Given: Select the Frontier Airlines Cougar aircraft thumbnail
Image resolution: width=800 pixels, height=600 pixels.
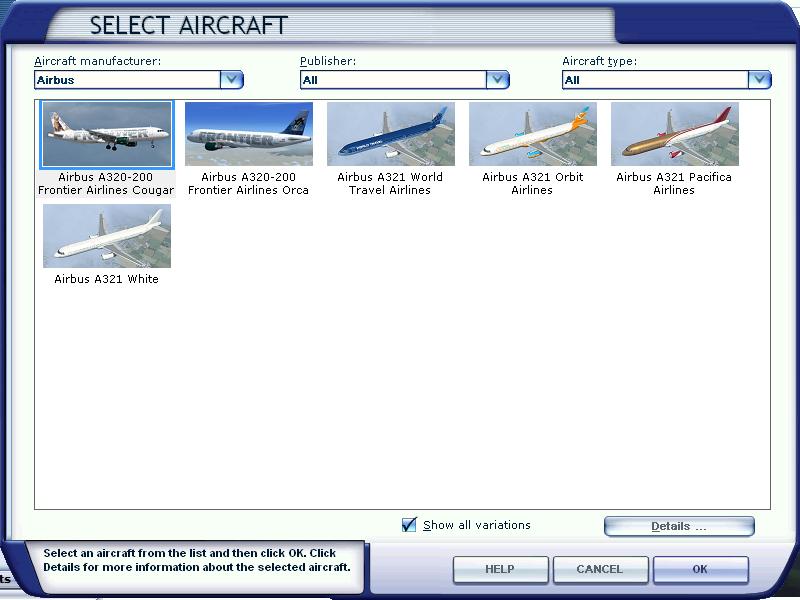Looking at the screenshot, I should [x=107, y=134].
